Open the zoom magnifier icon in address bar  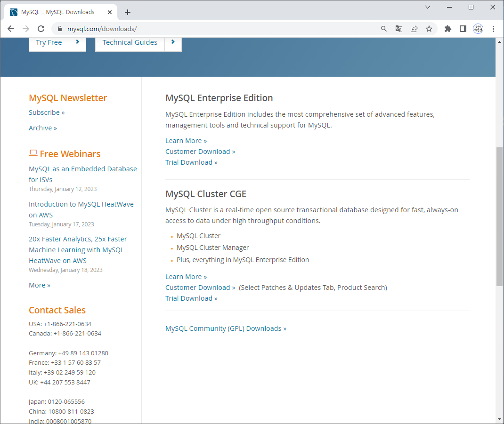pos(383,29)
